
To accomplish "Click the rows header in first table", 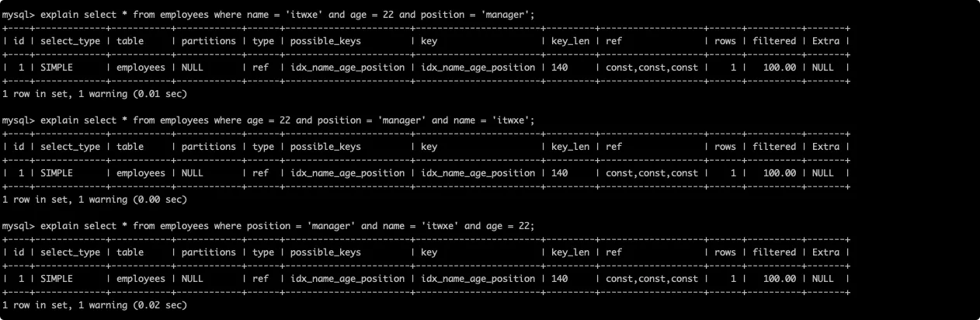I will [726, 41].
